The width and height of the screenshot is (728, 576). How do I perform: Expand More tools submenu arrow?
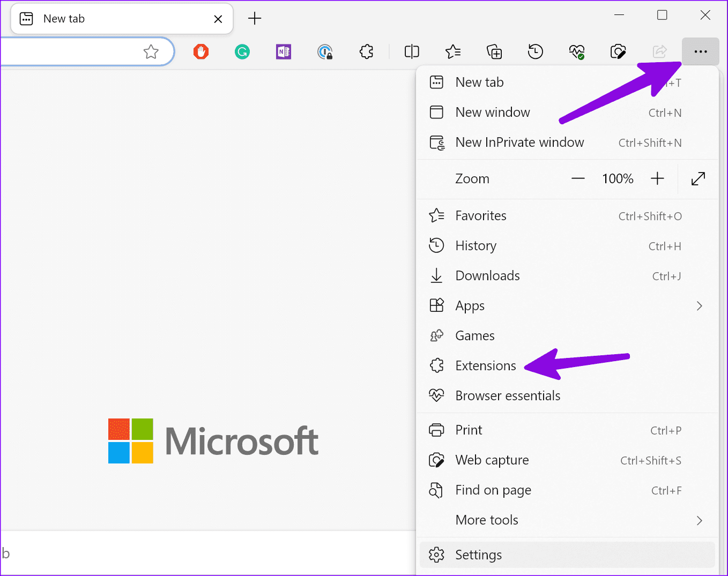tap(699, 520)
